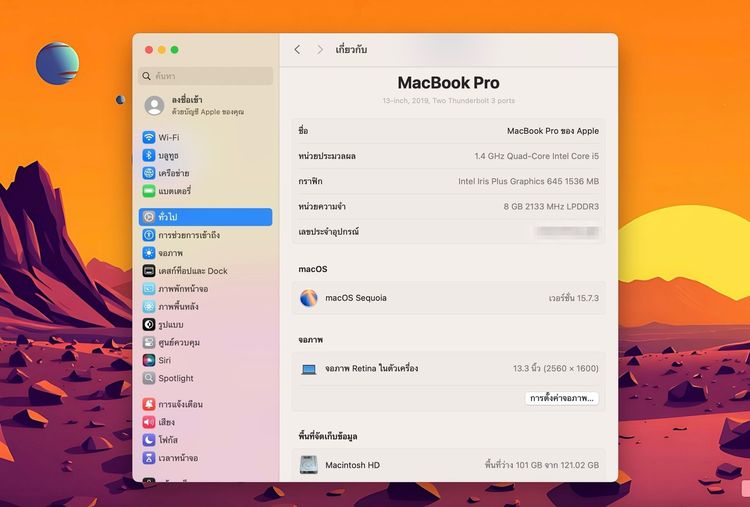Screen dimensions: 750x507
Task: Click the Macintosh HD drive icon
Action: (x=309, y=465)
